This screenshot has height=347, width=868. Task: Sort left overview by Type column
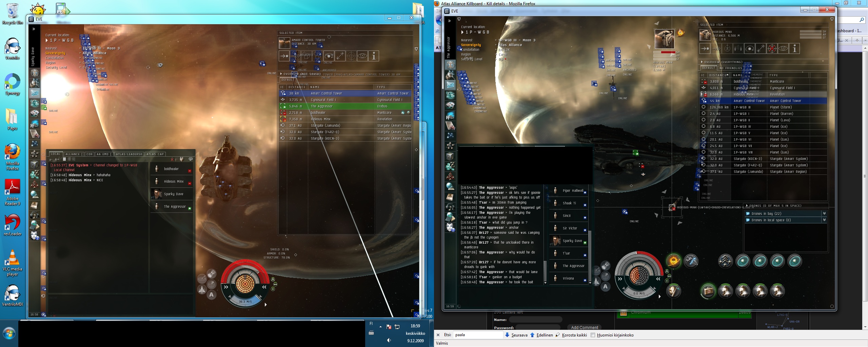point(393,87)
